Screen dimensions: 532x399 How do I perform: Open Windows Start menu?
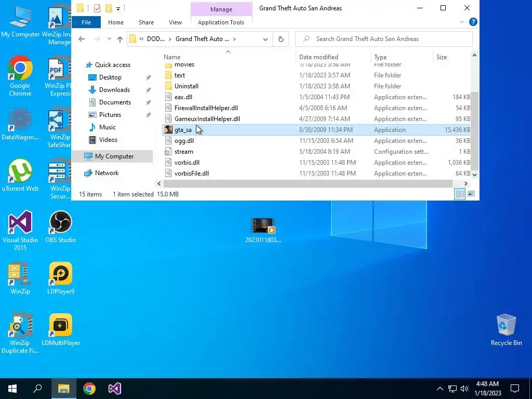[12, 389]
